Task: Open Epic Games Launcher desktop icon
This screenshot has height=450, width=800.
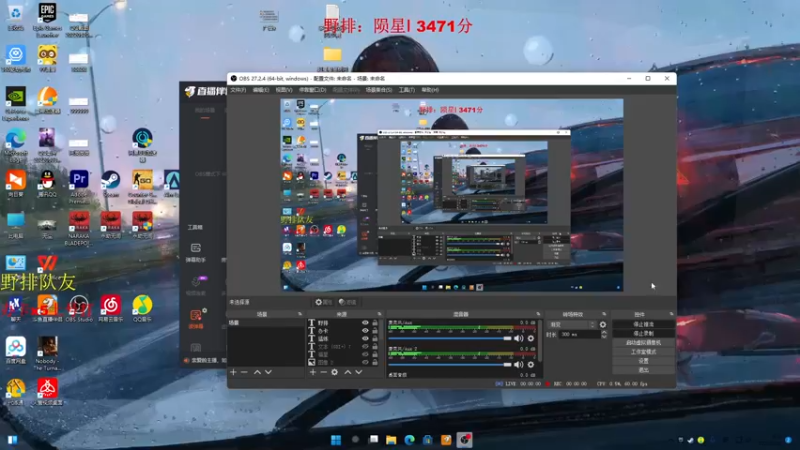Action: tap(47, 19)
